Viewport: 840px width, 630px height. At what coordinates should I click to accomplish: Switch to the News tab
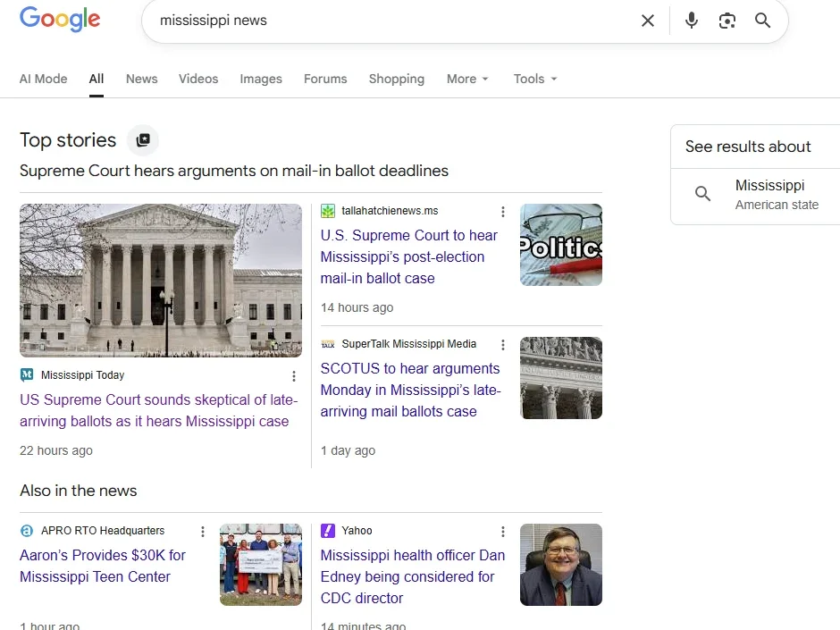click(x=141, y=79)
